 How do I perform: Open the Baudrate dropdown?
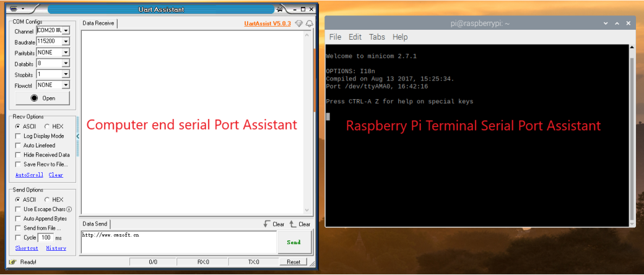tap(66, 41)
